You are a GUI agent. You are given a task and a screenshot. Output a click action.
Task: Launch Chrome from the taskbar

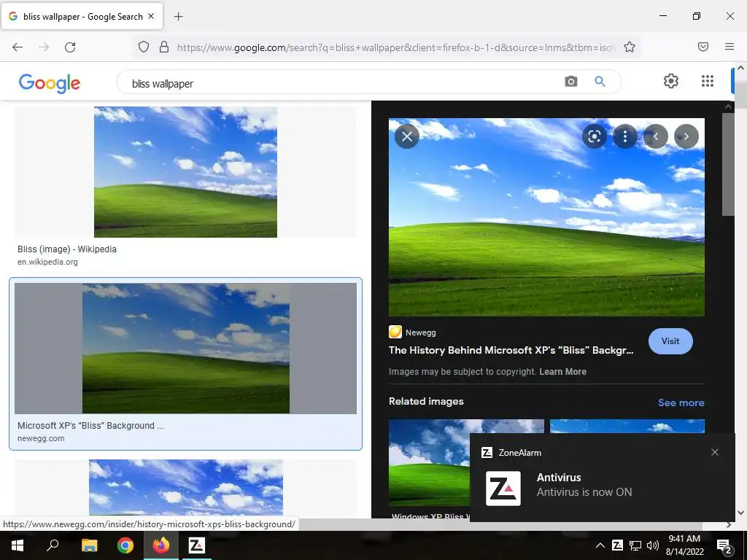coord(125,545)
